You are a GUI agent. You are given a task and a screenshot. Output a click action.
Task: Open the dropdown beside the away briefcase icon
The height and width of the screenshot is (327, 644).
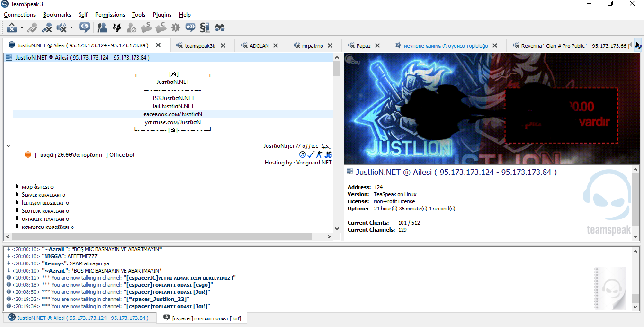pos(22,27)
